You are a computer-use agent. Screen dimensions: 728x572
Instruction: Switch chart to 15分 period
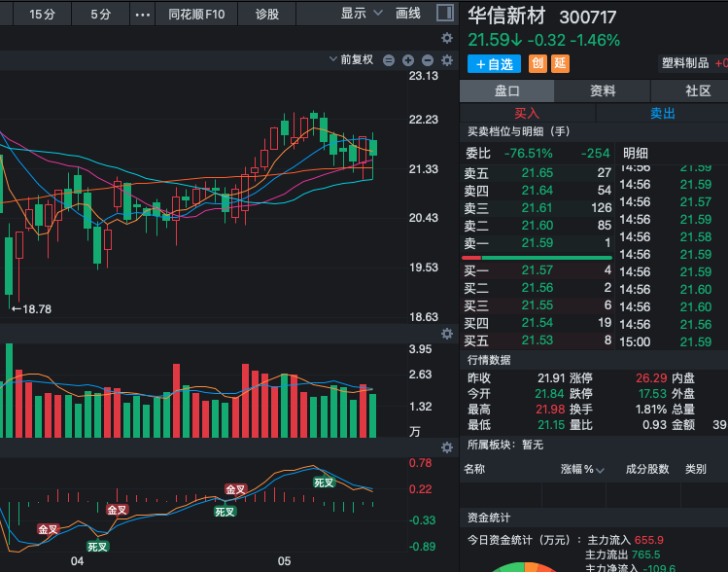(42, 15)
